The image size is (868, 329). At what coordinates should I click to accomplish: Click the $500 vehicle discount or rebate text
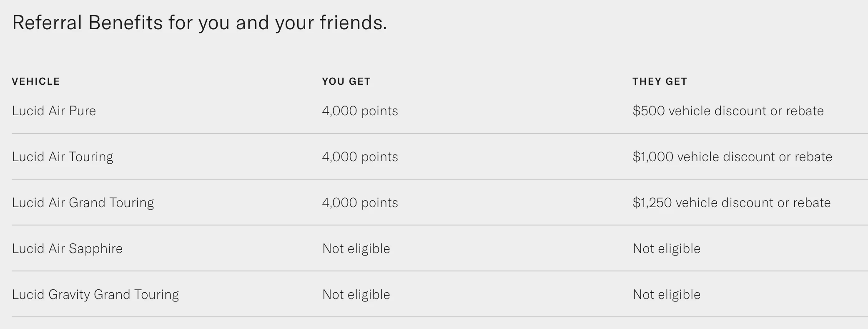tap(728, 111)
